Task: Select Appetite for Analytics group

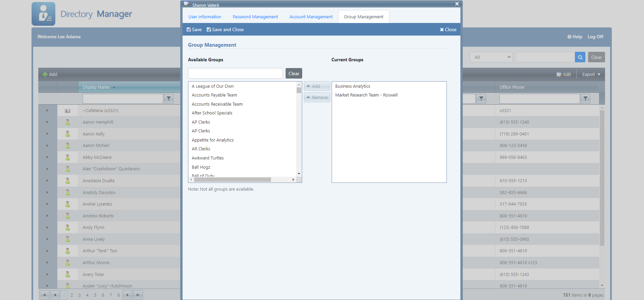Action: pos(213,140)
